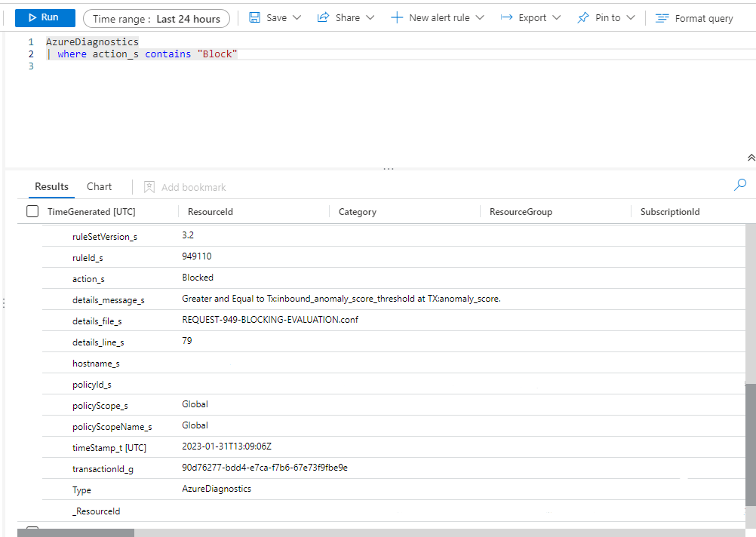Image resolution: width=756 pixels, height=537 pixels.
Task: Click the New alert rule plus icon
Action: (397, 17)
